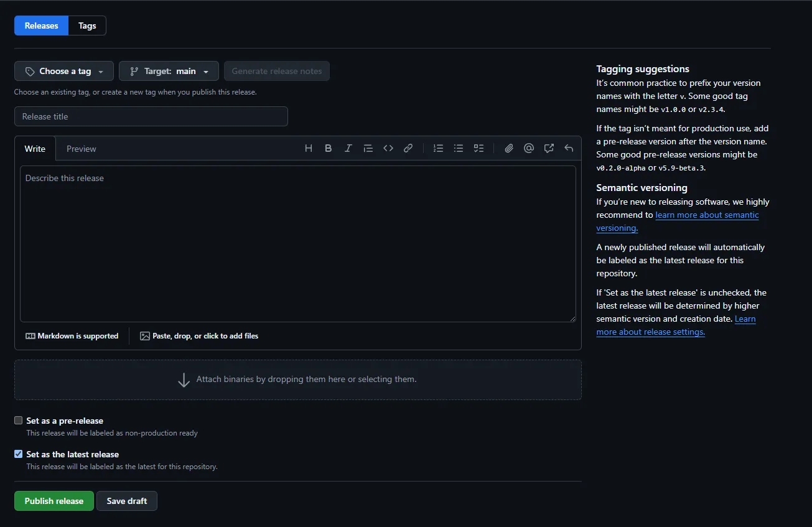
Task: Enable Set as a pre-release checkbox
Action: 19,421
